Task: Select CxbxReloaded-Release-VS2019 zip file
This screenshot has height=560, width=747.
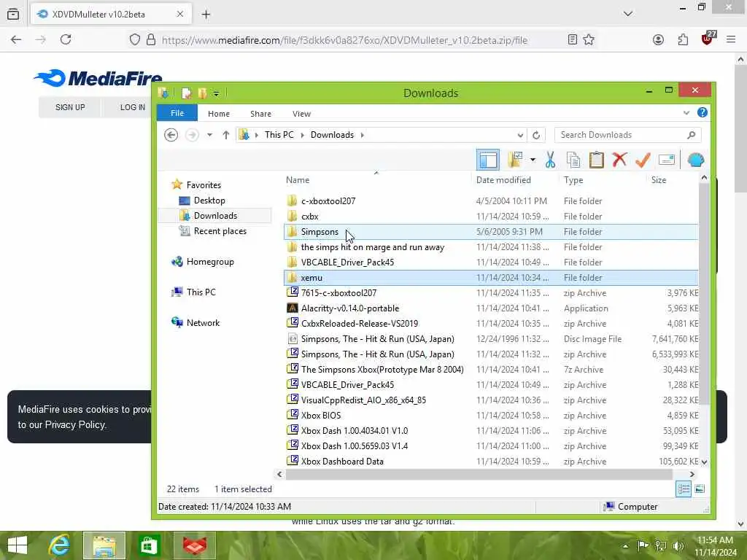Action: coord(360,323)
